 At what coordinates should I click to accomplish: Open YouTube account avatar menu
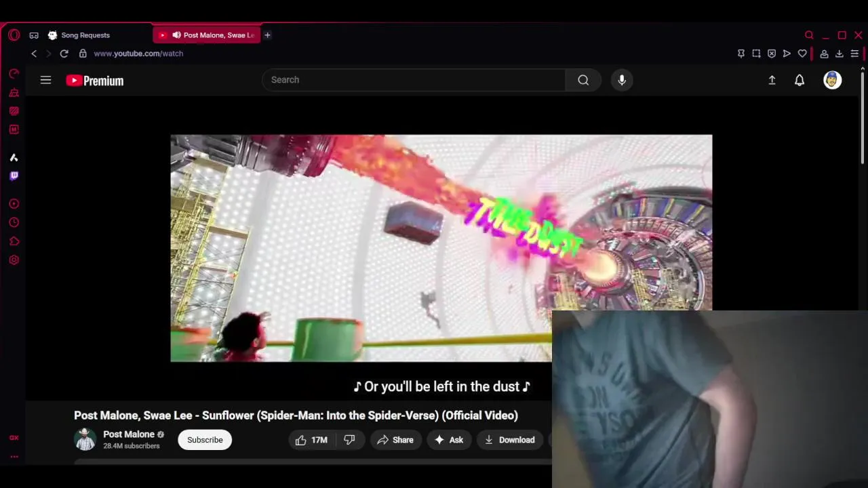833,80
